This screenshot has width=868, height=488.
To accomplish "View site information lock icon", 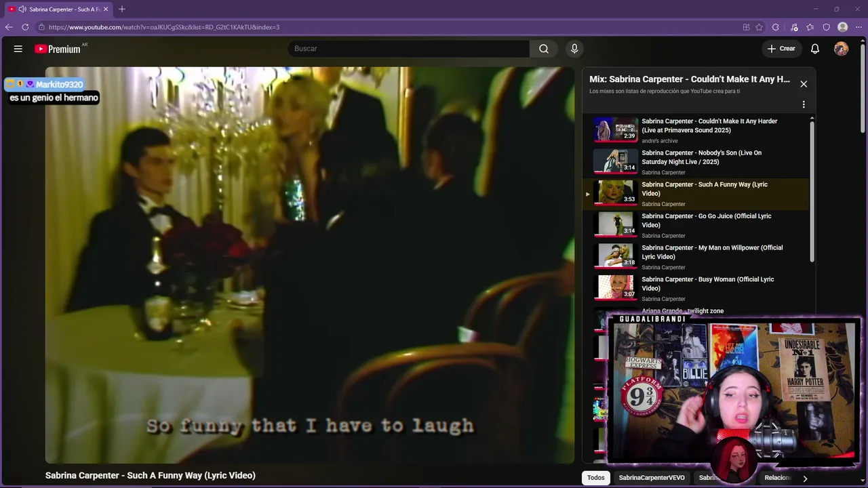I will (41, 27).
